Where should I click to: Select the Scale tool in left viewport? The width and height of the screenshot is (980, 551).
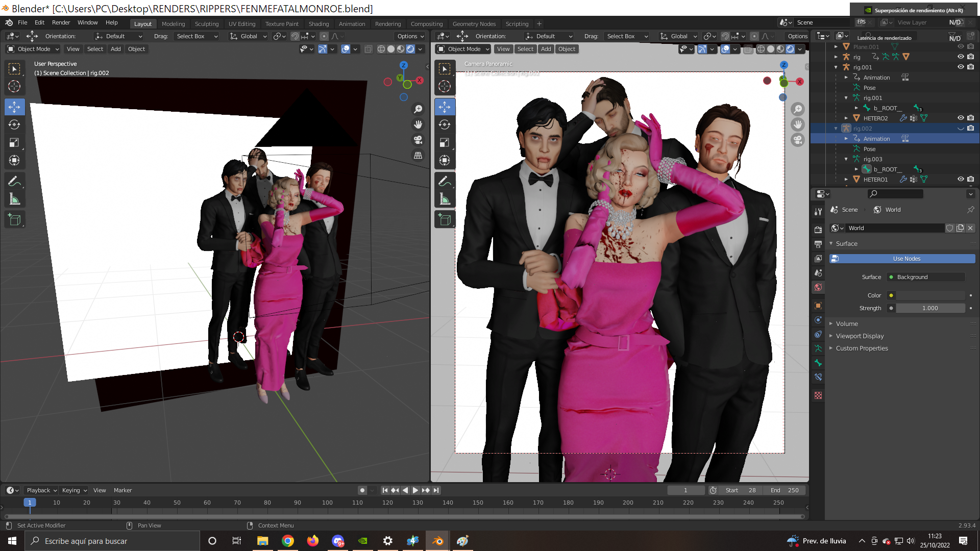[x=14, y=143]
